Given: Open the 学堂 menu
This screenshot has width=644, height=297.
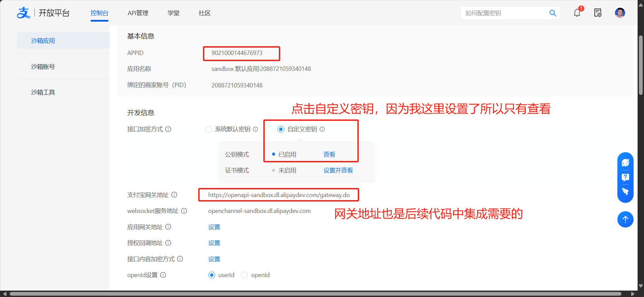Looking at the screenshot, I should 174,13.
